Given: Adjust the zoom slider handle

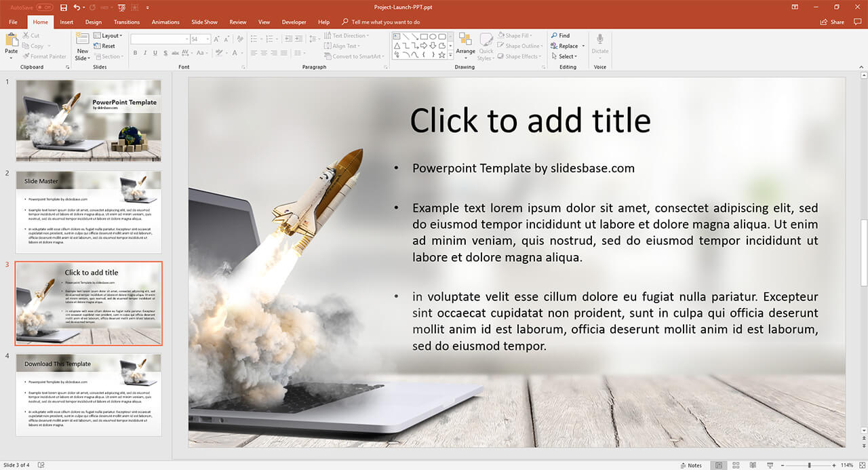Looking at the screenshot, I should coord(811,465).
